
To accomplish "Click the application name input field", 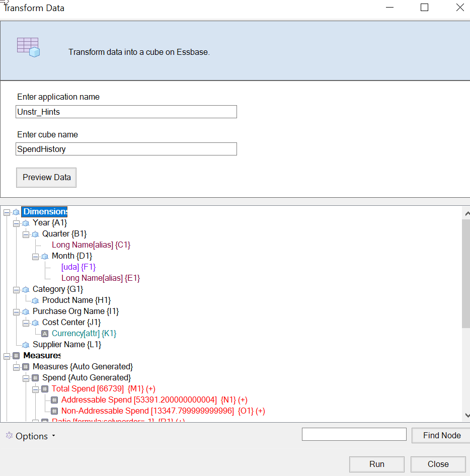I will tap(126, 111).
